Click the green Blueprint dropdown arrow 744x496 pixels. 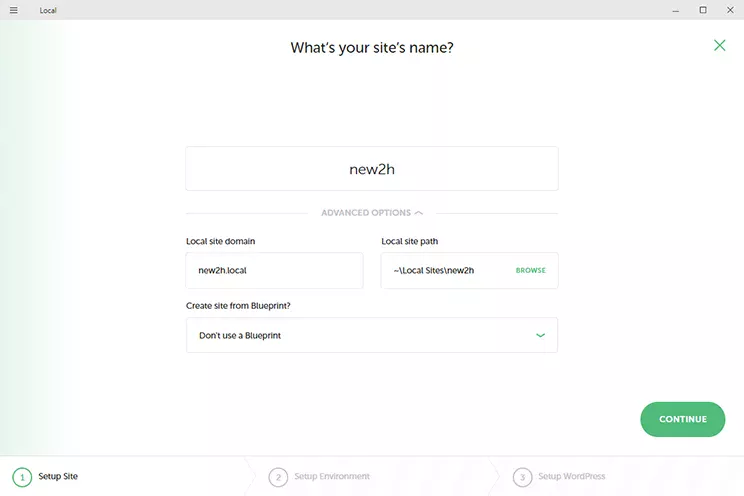click(540, 336)
